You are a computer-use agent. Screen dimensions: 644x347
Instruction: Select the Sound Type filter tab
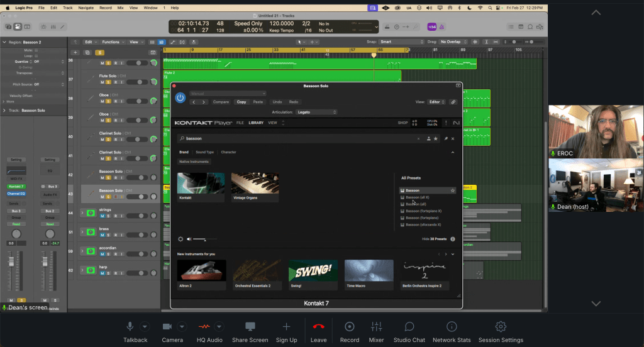pyautogui.click(x=204, y=152)
